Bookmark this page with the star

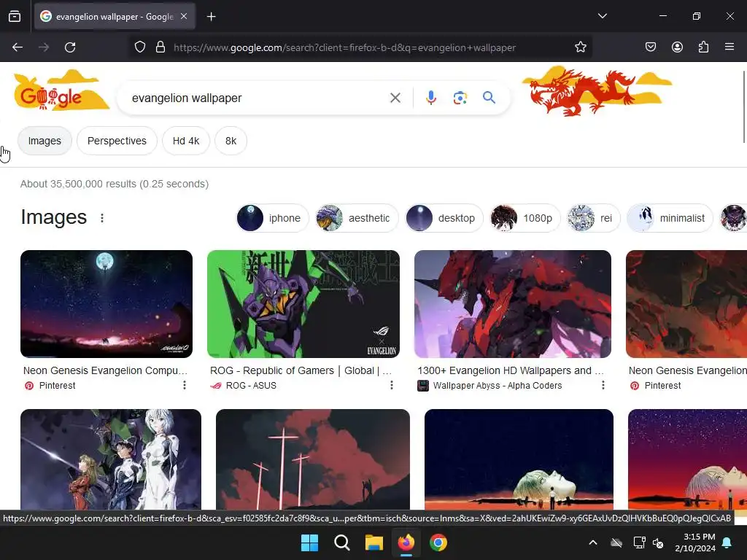[x=580, y=47]
